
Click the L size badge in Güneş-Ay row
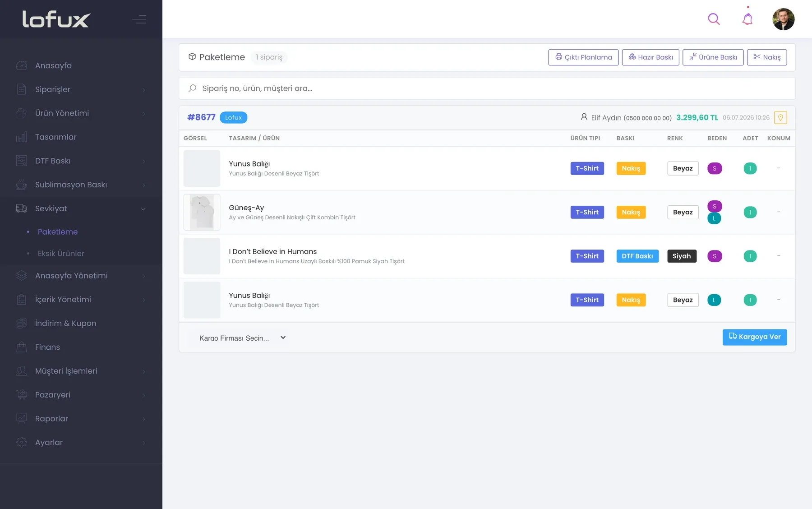click(714, 218)
